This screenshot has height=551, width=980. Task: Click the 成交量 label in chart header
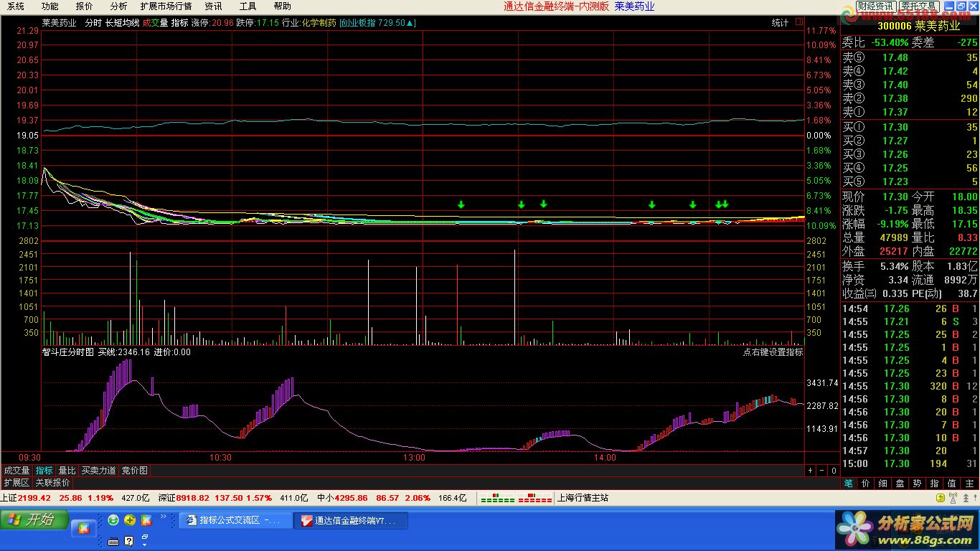(x=155, y=23)
